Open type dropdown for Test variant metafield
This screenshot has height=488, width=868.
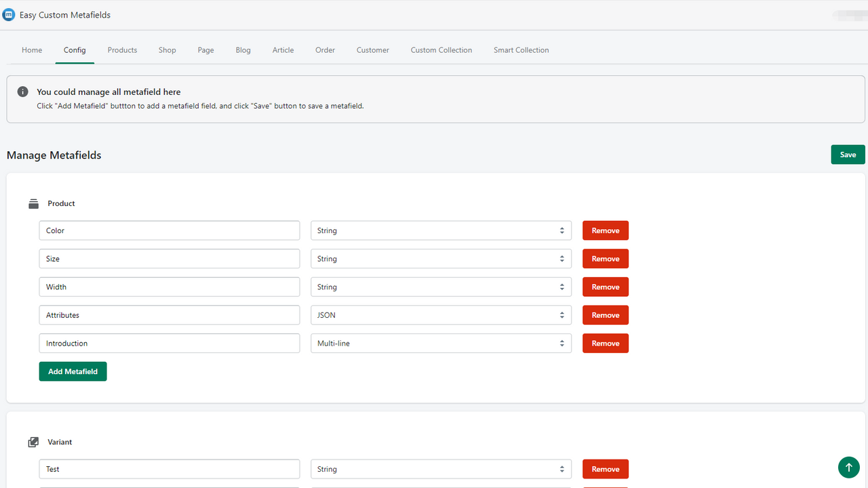coord(441,469)
